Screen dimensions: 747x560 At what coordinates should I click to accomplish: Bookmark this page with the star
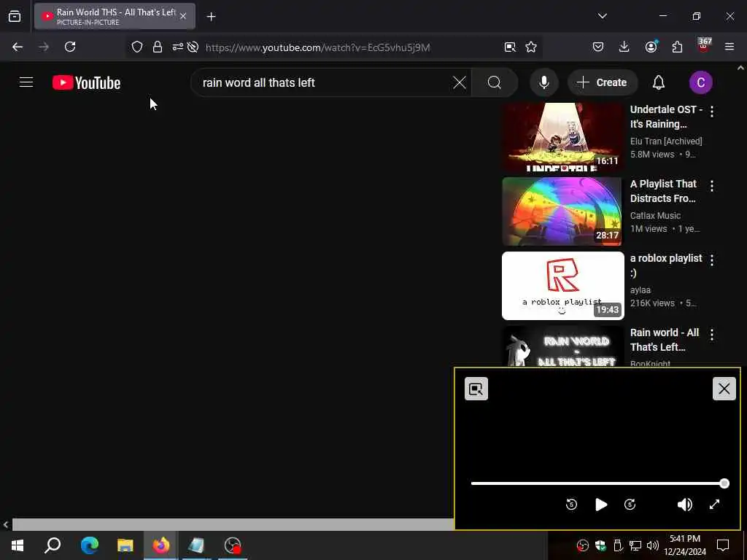(x=531, y=47)
